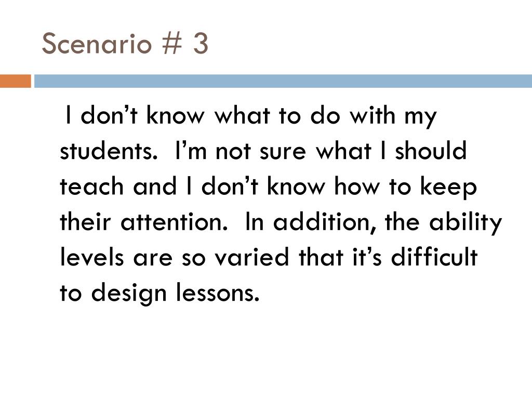Image resolution: width=532 pixels, height=399 pixels.
Task: Click the word 'keep' in the third line
Action: click(448, 187)
